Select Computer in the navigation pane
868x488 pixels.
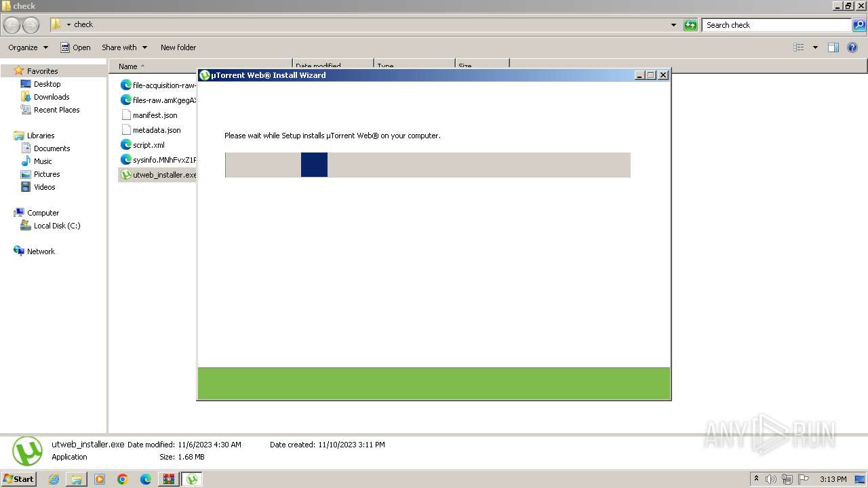[x=43, y=213]
